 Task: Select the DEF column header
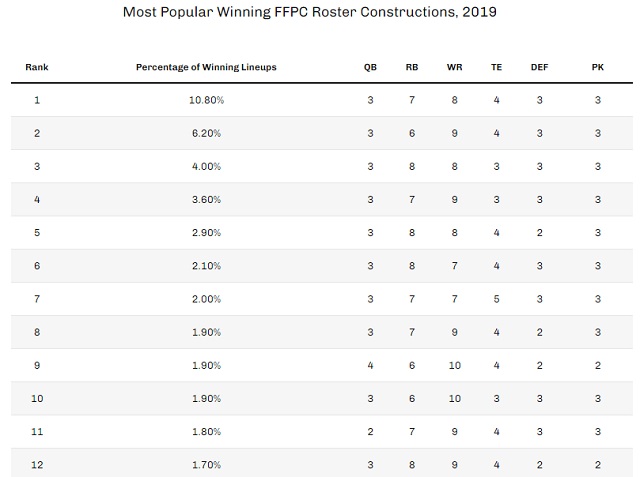(x=539, y=67)
